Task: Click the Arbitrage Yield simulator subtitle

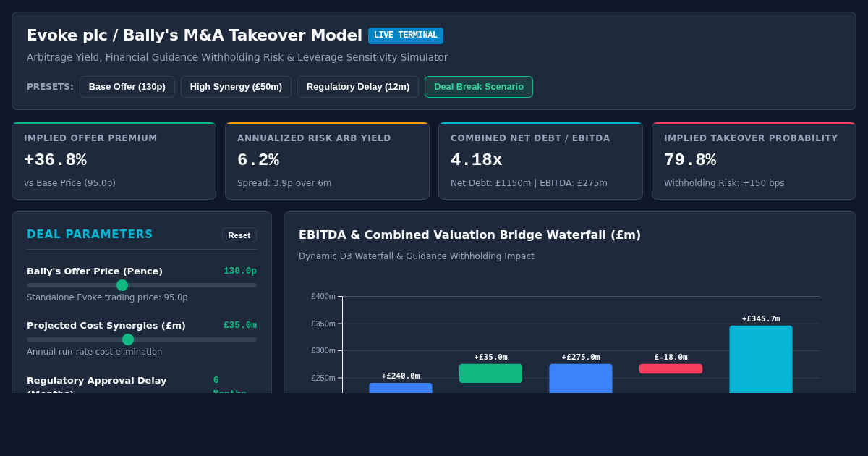Action: tap(237, 57)
